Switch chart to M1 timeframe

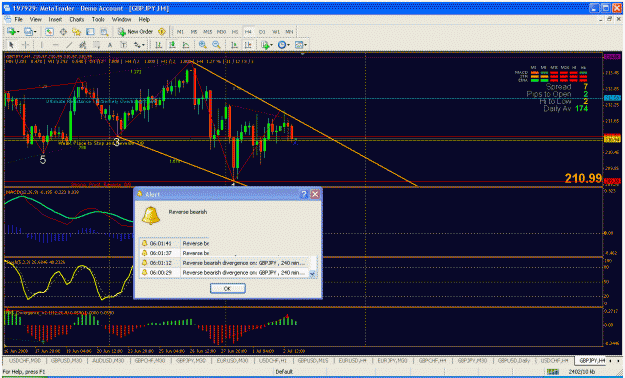(x=180, y=32)
